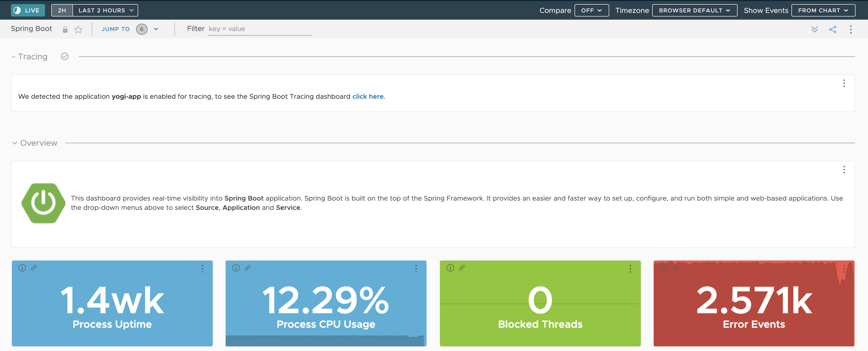Open the Process CPU Usage kebab menu
Image resolution: width=868 pixels, height=351 pixels.
click(x=416, y=269)
